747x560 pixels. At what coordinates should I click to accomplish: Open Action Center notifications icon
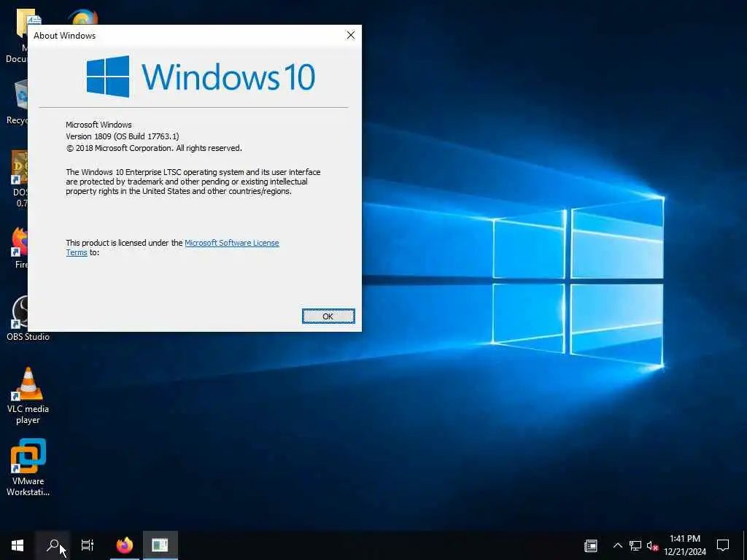723,545
